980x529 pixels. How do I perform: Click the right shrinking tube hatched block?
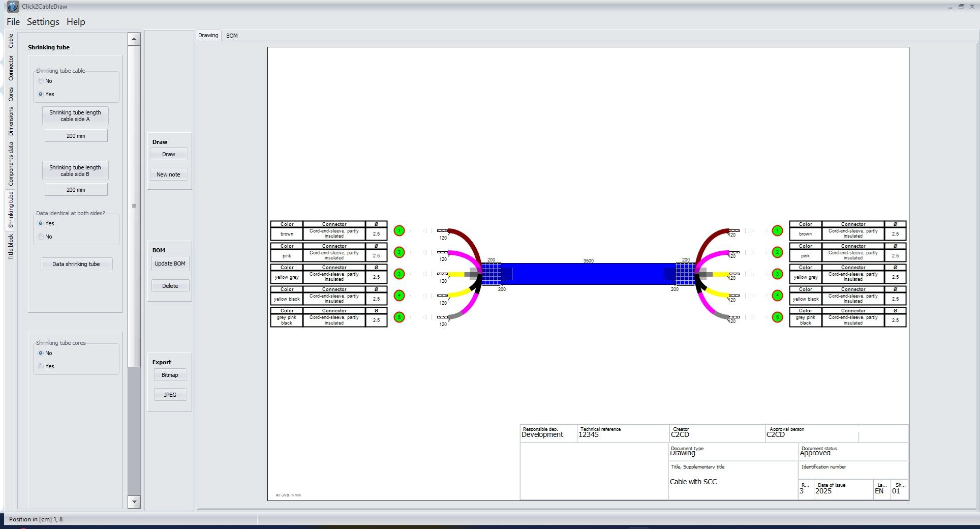coord(685,274)
